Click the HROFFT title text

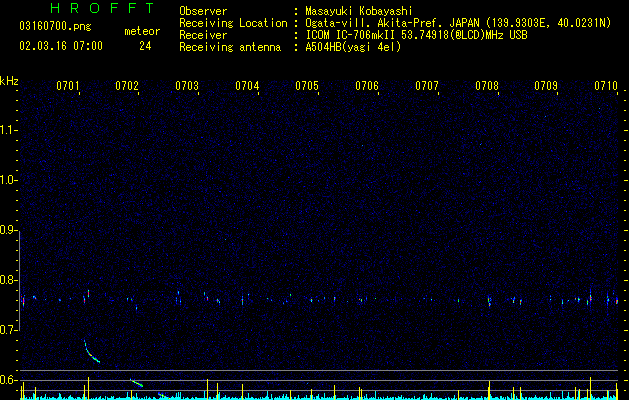[x=102, y=8]
